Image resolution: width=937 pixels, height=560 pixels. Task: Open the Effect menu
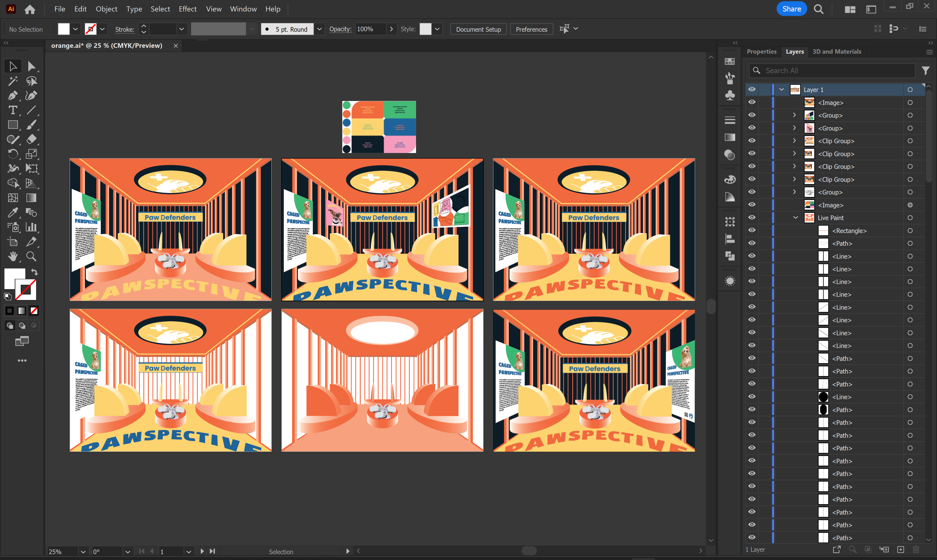point(188,9)
